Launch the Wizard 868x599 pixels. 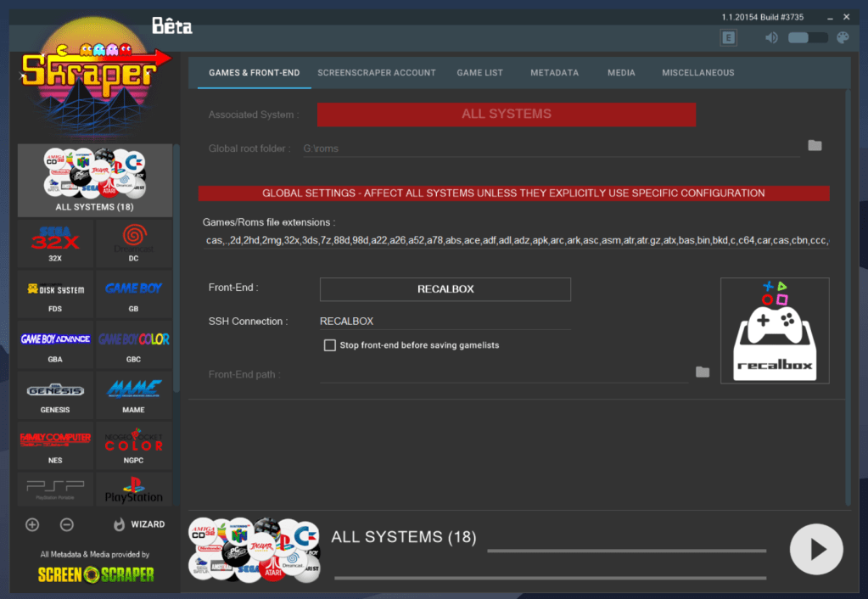click(139, 524)
